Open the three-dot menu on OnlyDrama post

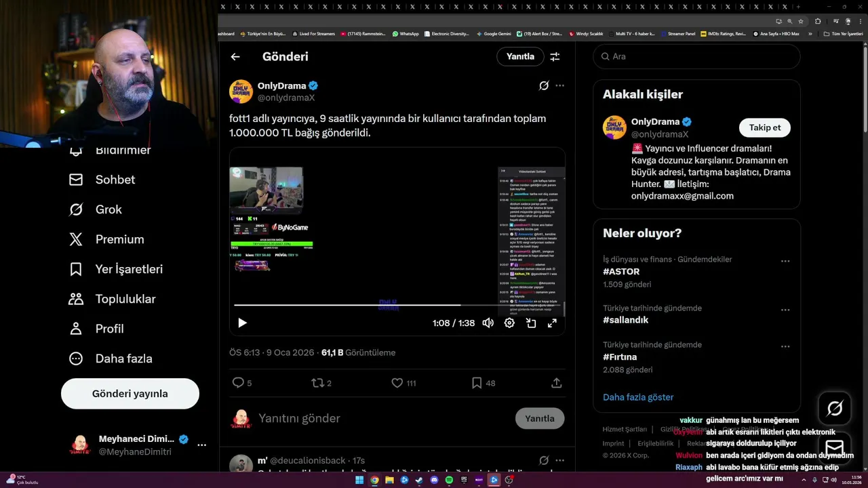[559, 85]
